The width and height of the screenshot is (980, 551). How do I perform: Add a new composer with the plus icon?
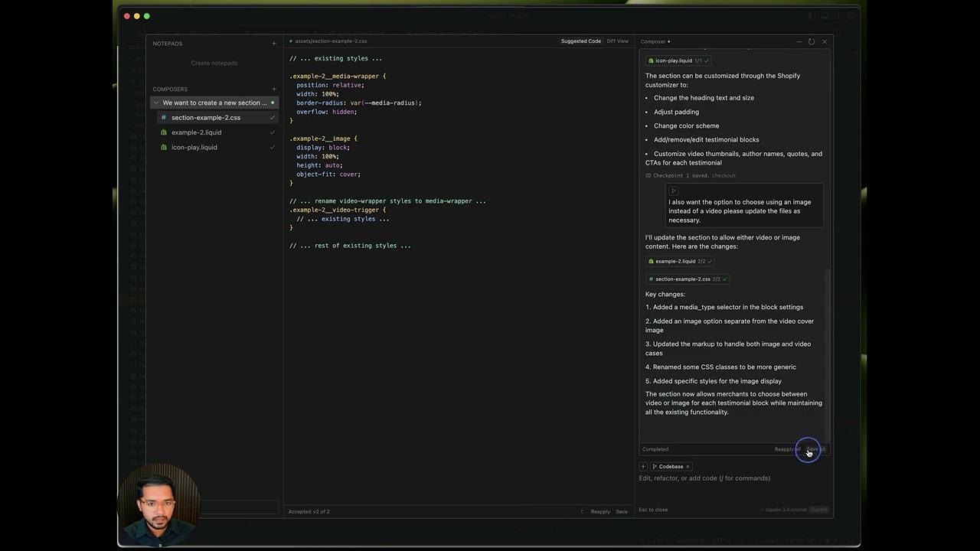coord(273,89)
